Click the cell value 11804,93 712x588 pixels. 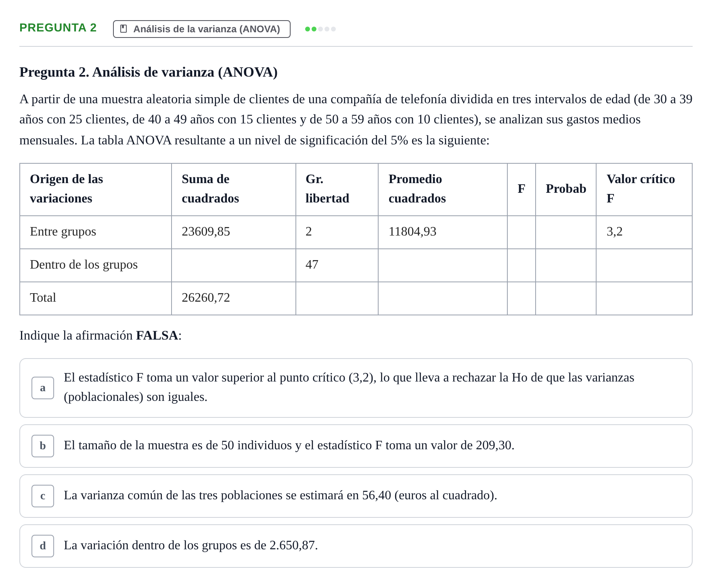413,232
